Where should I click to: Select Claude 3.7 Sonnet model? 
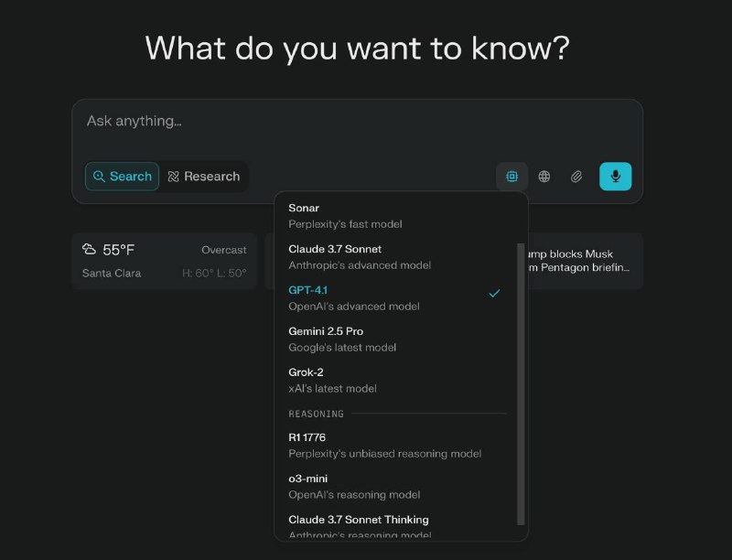point(397,256)
